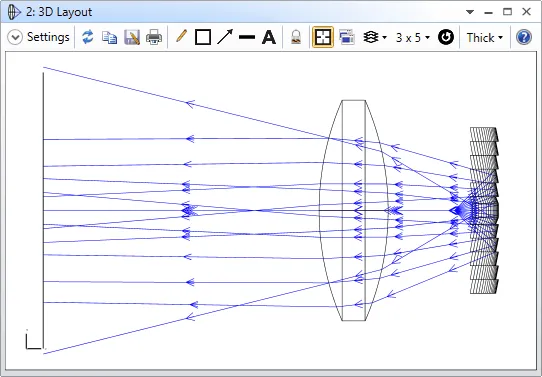Open the Settings menu label
Image resolution: width=542 pixels, height=377 pixels.
point(48,37)
